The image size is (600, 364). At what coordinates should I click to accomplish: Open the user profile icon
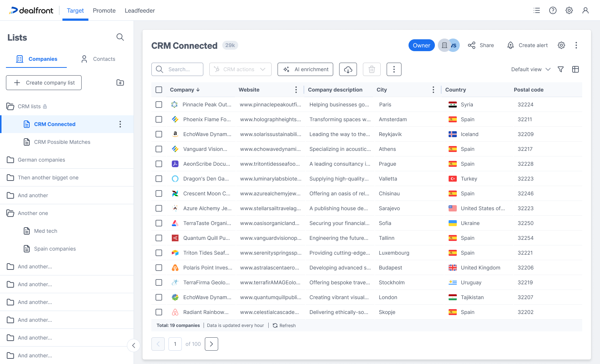(x=586, y=10)
